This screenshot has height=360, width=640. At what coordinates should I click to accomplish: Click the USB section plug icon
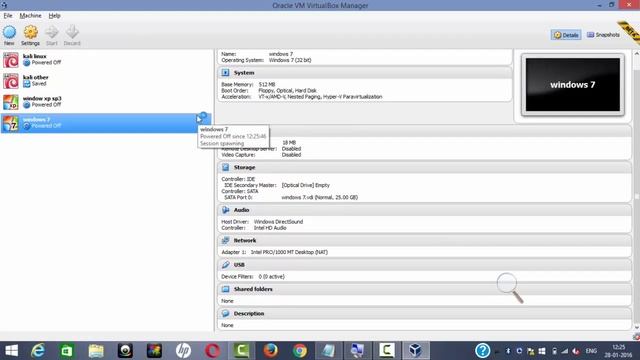pyautogui.click(x=225, y=265)
